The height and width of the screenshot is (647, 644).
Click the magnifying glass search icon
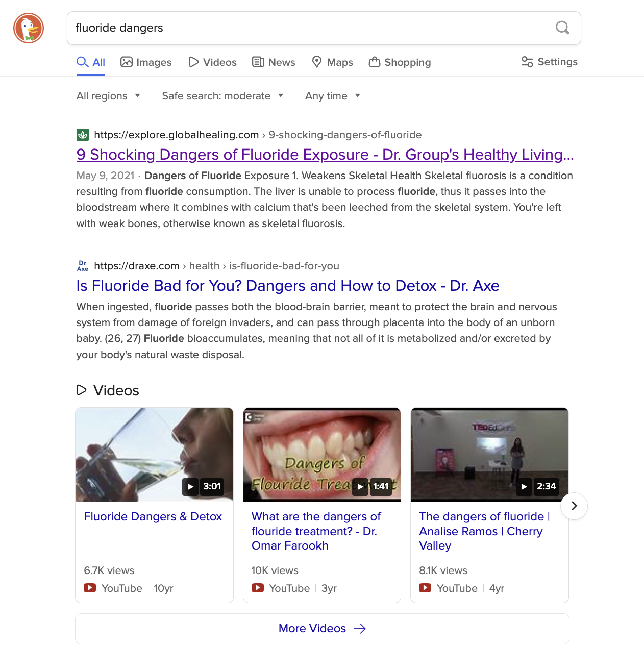[562, 28]
